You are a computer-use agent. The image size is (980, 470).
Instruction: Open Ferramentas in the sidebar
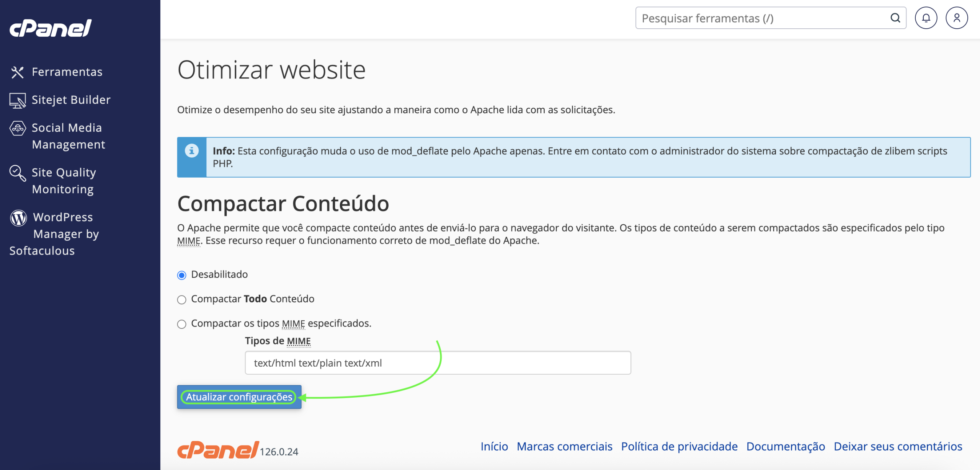pos(67,72)
